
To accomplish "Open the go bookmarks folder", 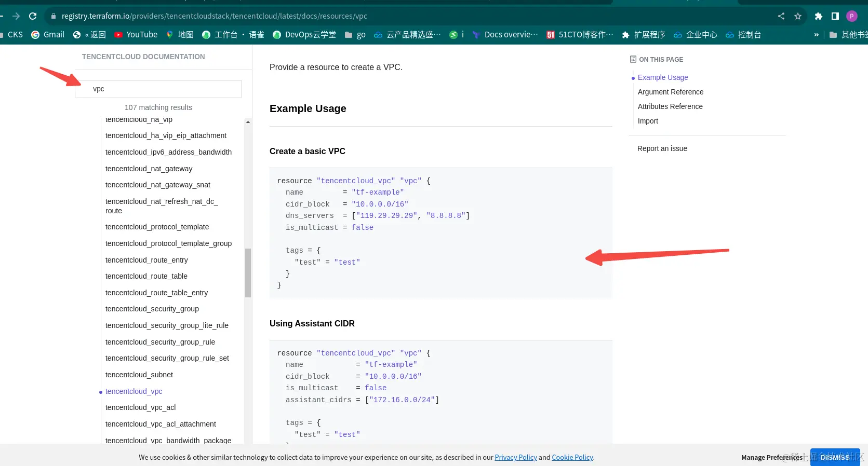I will [x=355, y=35].
